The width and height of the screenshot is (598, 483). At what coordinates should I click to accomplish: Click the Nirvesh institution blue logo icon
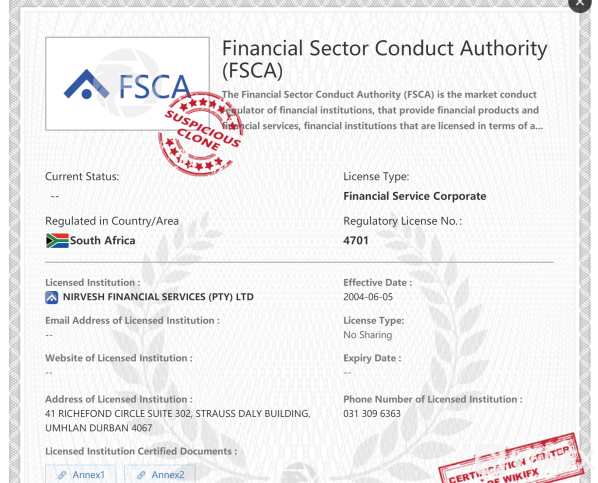[x=51, y=297]
